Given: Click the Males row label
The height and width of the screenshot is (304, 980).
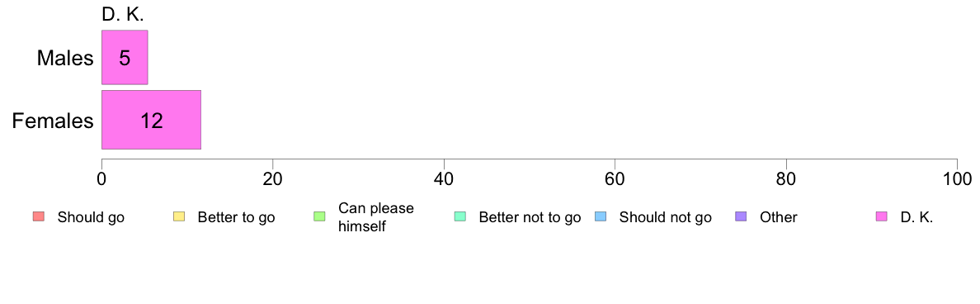Looking at the screenshot, I should pos(65,58).
